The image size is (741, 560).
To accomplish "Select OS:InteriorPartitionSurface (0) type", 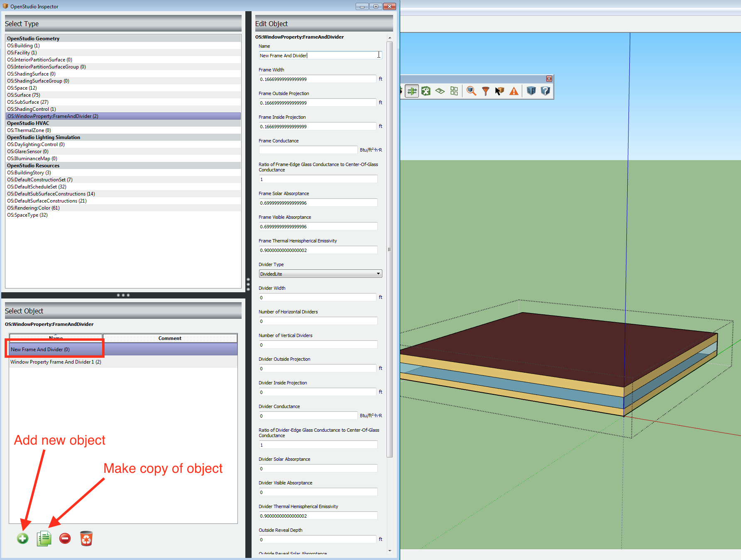I will (x=123, y=60).
